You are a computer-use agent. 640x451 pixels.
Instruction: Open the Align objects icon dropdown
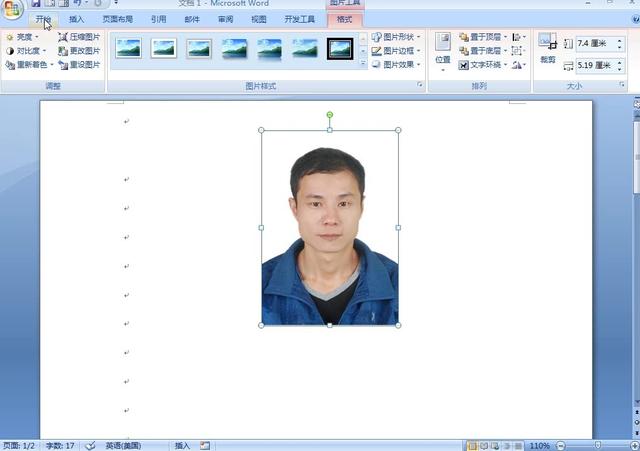(518, 37)
